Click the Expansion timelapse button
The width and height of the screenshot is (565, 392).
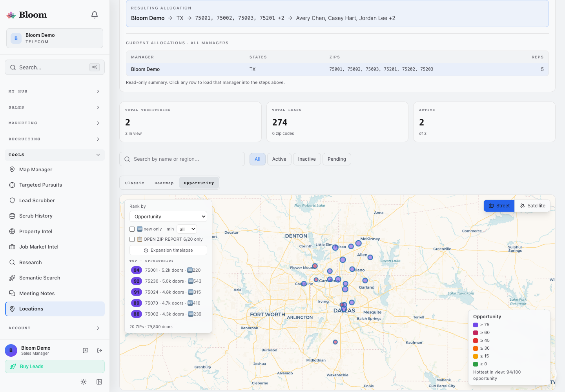pyautogui.click(x=168, y=250)
